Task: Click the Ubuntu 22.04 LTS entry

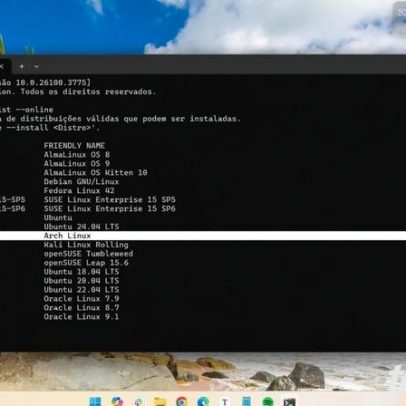Action: click(x=81, y=290)
